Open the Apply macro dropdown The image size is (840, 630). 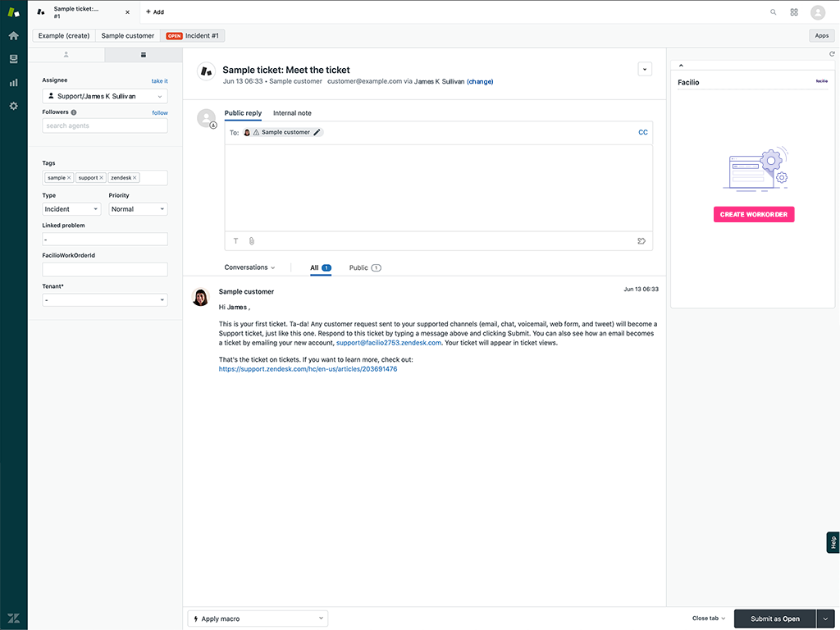point(258,619)
